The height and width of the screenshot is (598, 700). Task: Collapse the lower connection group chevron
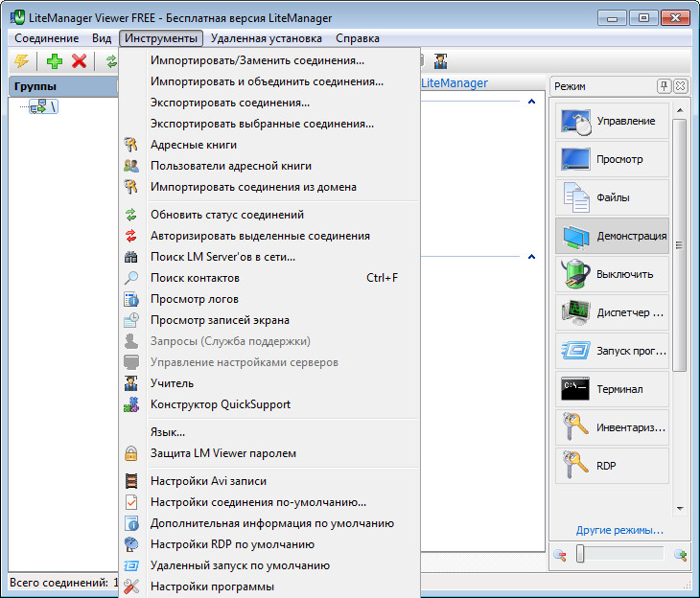(x=531, y=257)
